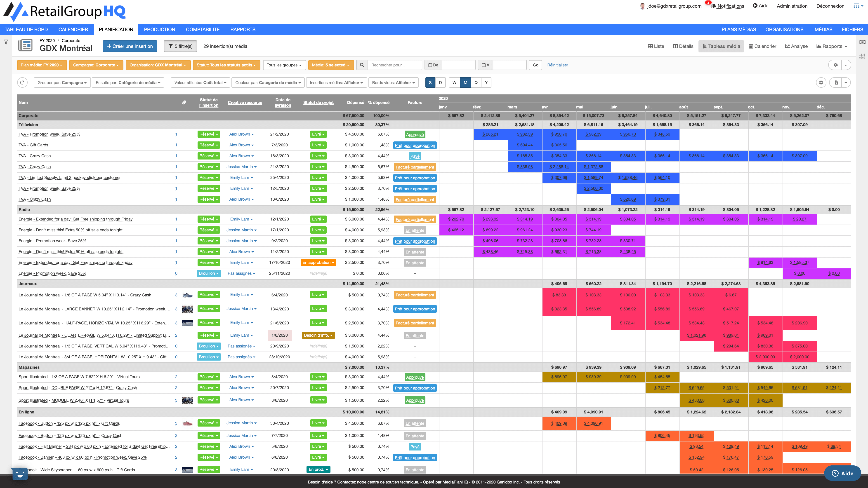
Task: Switch to Analyse view
Action: [796, 46]
